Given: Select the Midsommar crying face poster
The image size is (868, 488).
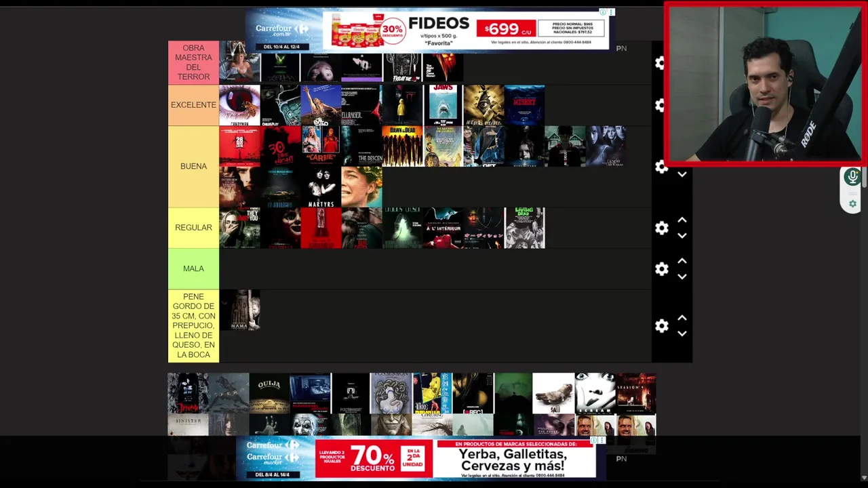Looking at the screenshot, I should coord(361,187).
